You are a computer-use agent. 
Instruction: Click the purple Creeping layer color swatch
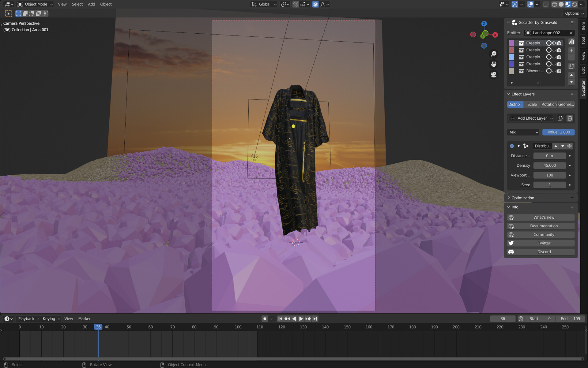(511, 43)
